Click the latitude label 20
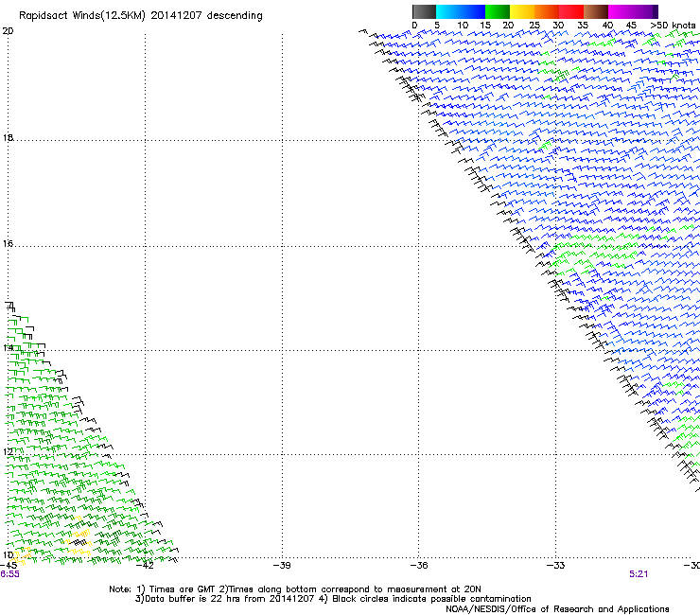The height and width of the screenshot is (615, 700). (x=8, y=31)
